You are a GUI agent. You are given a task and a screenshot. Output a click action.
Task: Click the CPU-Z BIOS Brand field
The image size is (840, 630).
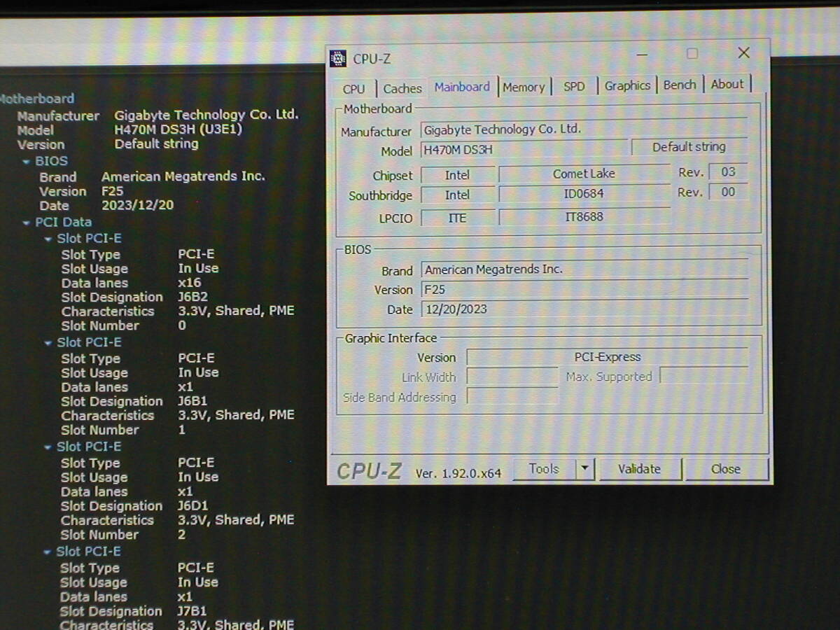[584, 269]
